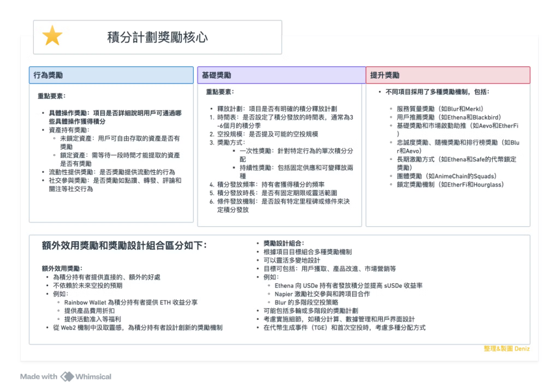Click the 不同項目採用了多種獎勵機制 line
559x392 pixels.
click(x=437, y=92)
